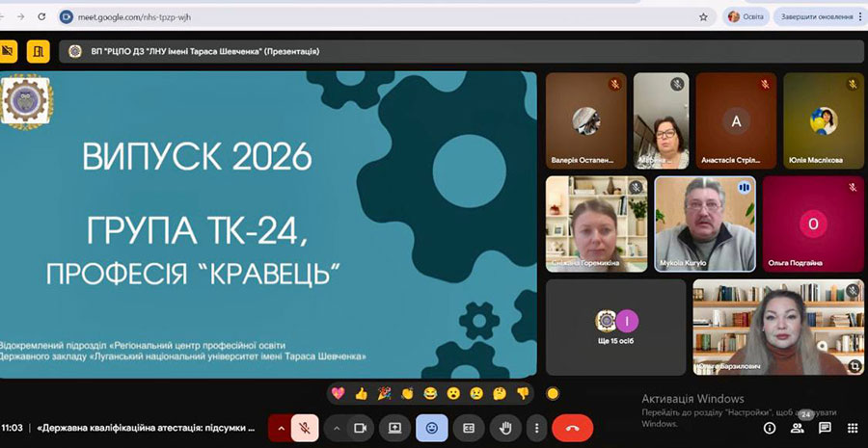Send the thumbs down reaction
The image size is (868, 448).
tap(523, 394)
